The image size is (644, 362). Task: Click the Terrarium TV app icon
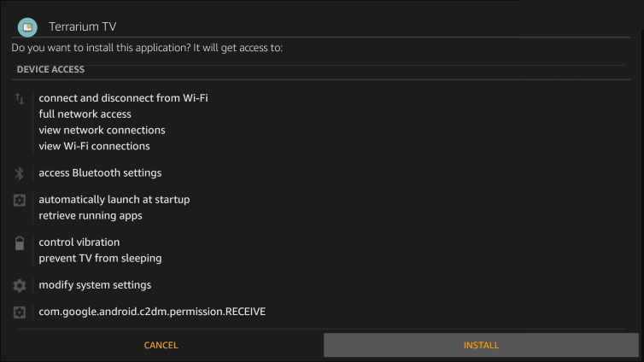point(27,27)
